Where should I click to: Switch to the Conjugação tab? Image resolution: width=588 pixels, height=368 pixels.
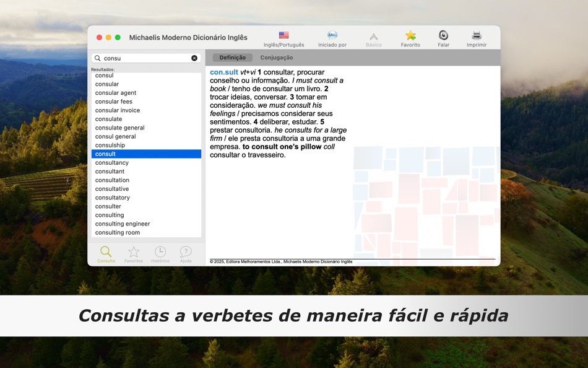point(277,58)
